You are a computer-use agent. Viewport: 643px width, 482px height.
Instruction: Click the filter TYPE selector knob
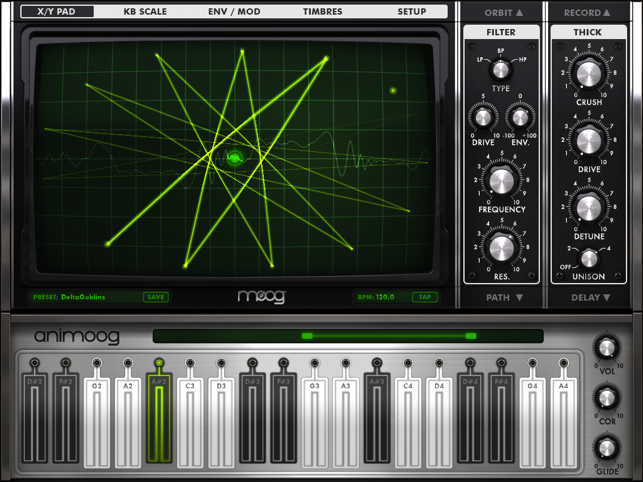[x=500, y=70]
